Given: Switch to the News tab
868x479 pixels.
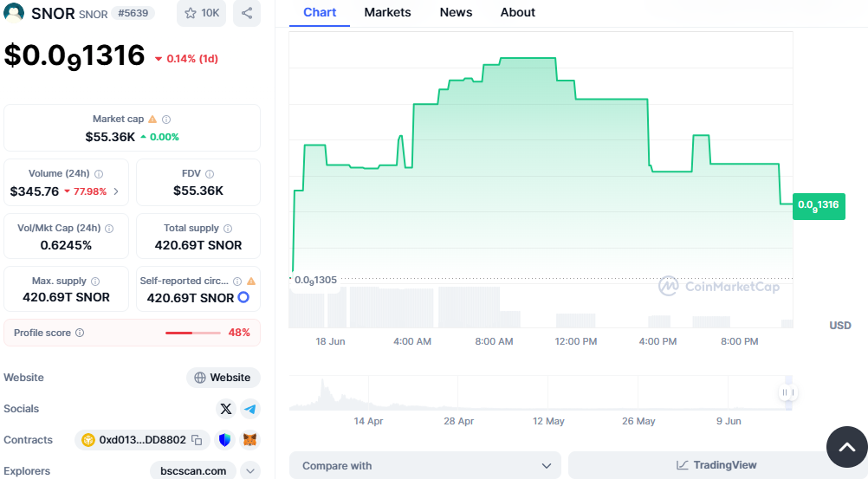Looking at the screenshot, I should tap(456, 12).
